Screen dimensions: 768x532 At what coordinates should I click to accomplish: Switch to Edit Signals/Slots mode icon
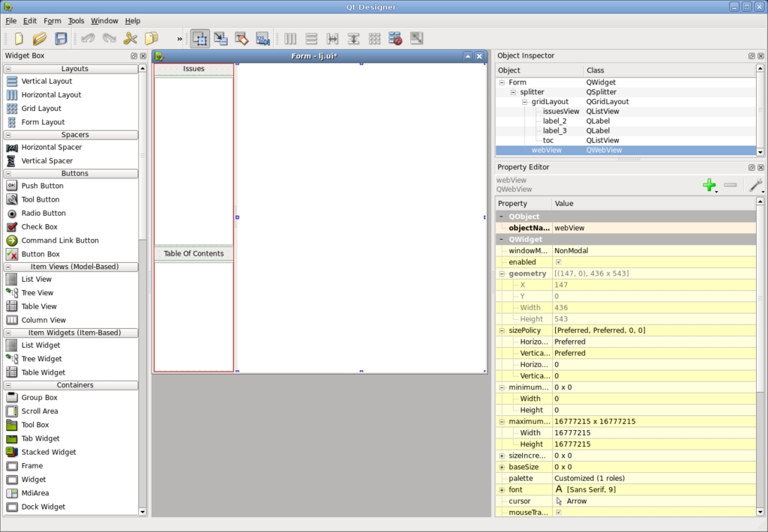[x=220, y=38]
